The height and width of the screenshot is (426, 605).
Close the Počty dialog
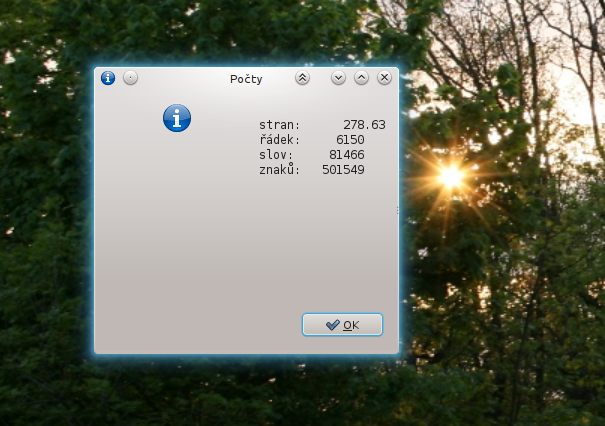384,78
